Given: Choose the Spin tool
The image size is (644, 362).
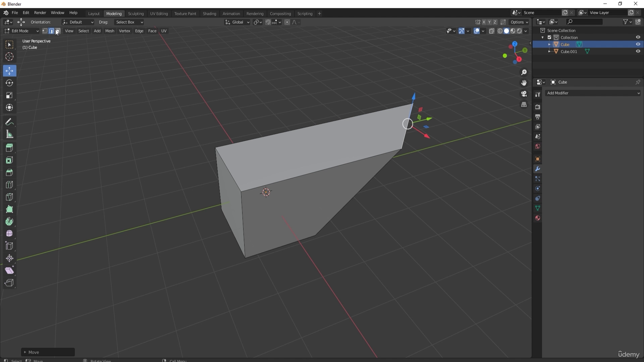Looking at the screenshot, I should tap(9, 222).
